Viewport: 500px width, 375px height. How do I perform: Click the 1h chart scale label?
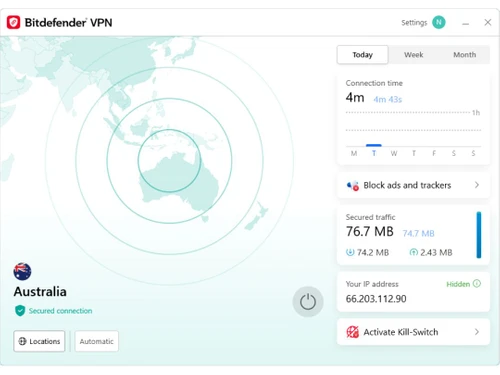pyautogui.click(x=476, y=113)
